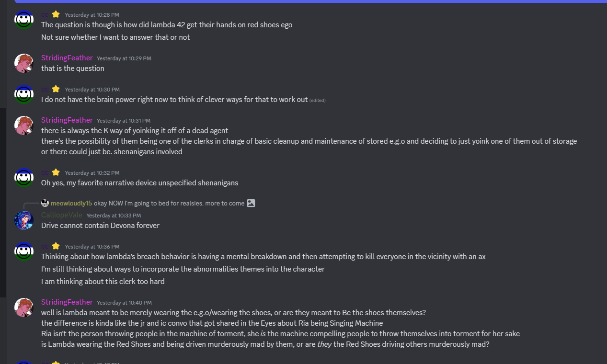This screenshot has height=364, width=607.
Task: Click meowloudly15's tiny avatar in the reply preview
Action: coord(45,203)
